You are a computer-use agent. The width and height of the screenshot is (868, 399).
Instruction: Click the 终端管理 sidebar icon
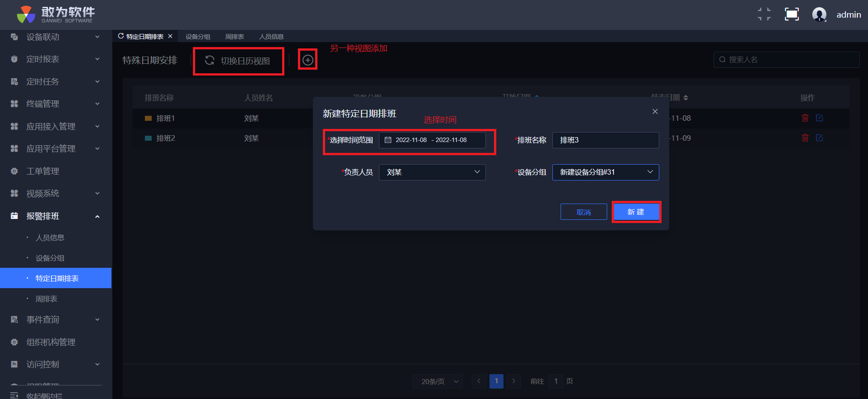click(x=14, y=104)
